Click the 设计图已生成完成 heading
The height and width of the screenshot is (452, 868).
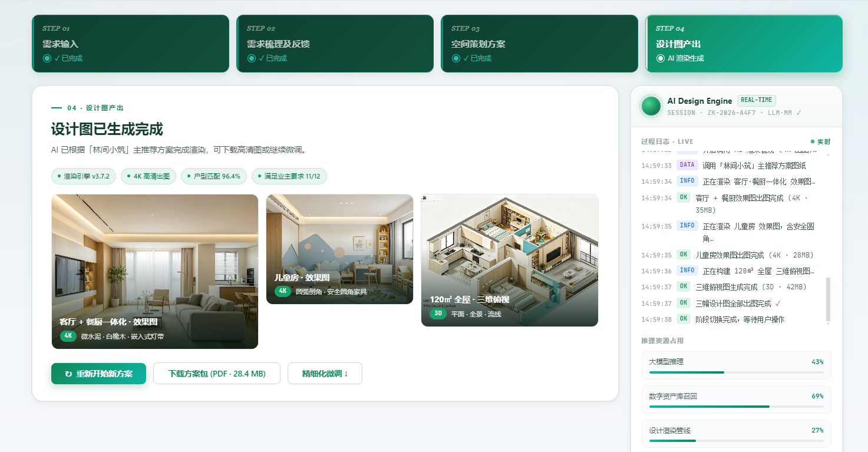point(107,130)
